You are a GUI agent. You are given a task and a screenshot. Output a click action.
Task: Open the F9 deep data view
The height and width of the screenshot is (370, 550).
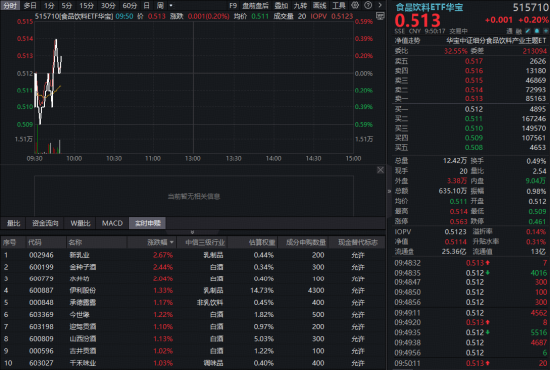[233, 5]
